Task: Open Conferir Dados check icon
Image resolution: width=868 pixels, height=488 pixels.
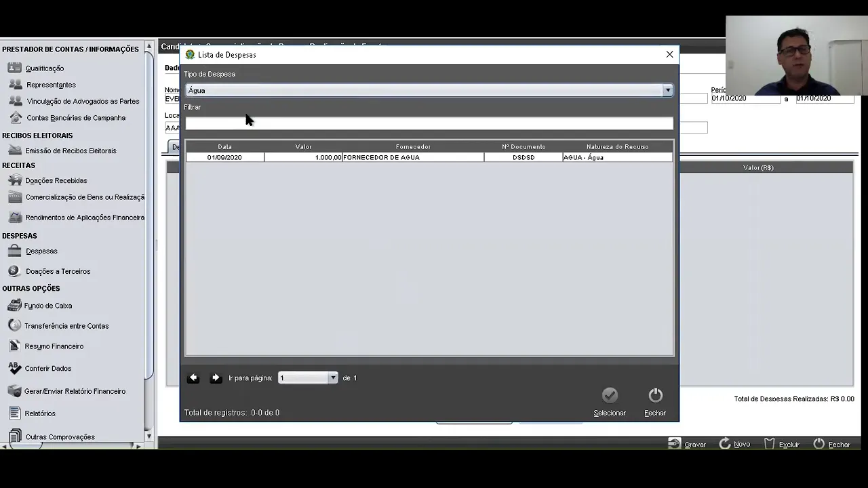Action: point(15,368)
